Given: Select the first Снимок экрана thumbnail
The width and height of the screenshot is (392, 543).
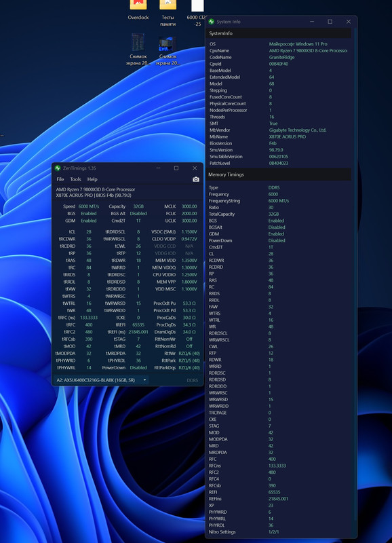Looking at the screenshot, I should click(x=138, y=49).
